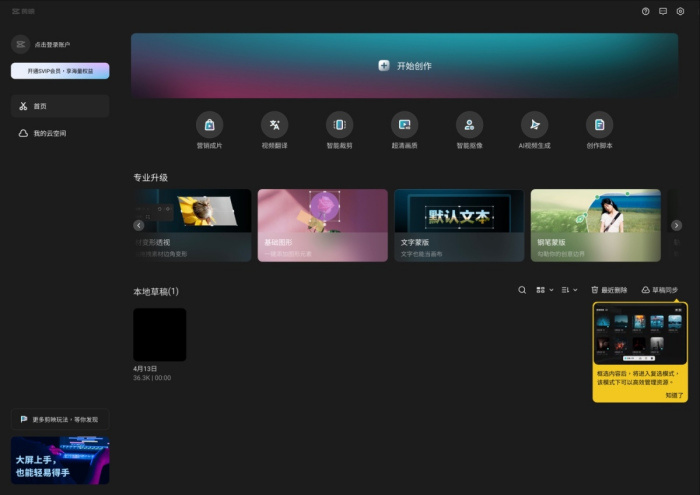
Task: Click the 专业升级 section heading
Action: pyautogui.click(x=150, y=178)
